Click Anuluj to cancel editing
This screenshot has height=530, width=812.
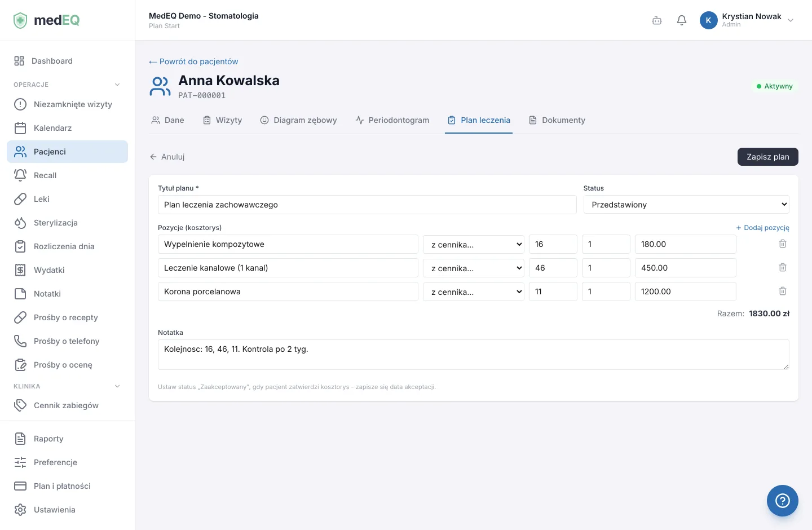click(x=167, y=157)
